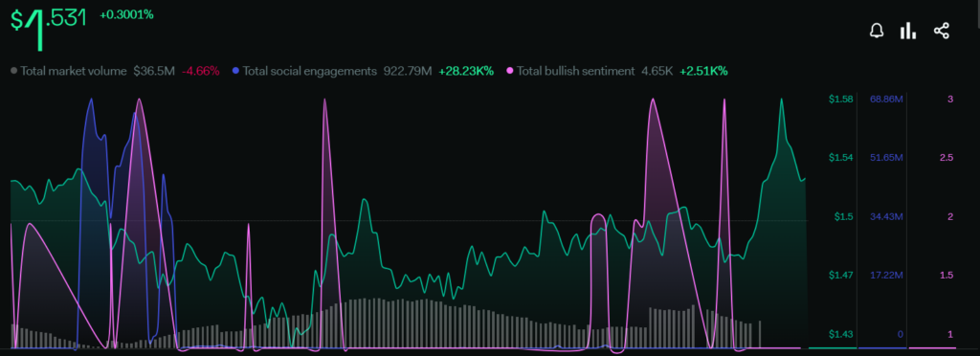This screenshot has height=356, width=980.
Task: Click the 922.79M social engagements value
Action: 407,71
